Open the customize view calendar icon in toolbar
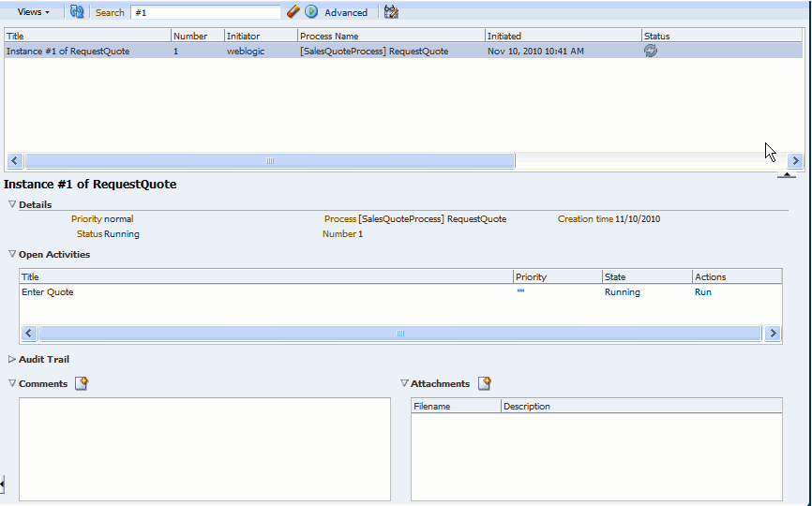The width and height of the screenshot is (812, 506). point(392,11)
